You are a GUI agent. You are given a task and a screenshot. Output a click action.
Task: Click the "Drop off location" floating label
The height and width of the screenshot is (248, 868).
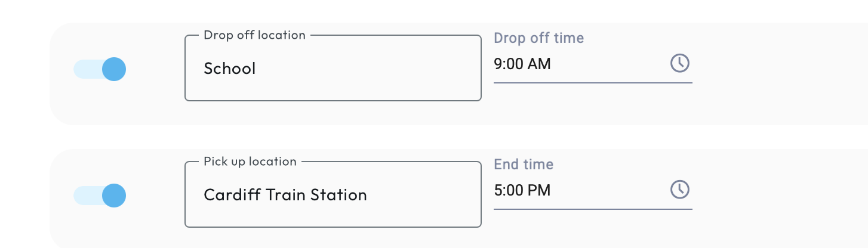(254, 35)
